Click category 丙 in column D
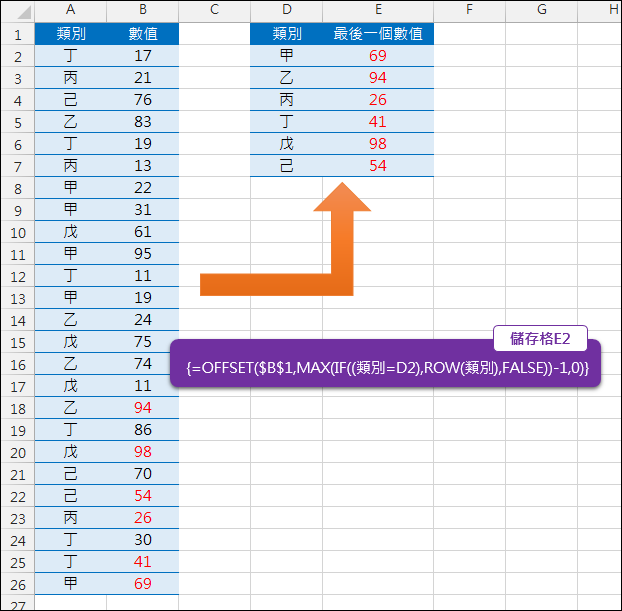622x611 pixels. [286, 100]
